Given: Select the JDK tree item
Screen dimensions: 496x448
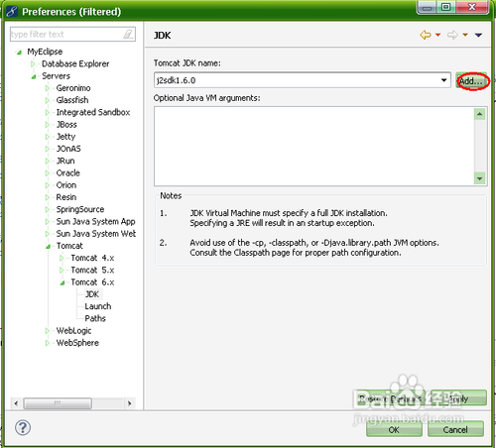Looking at the screenshot, I should coord(92,294).
